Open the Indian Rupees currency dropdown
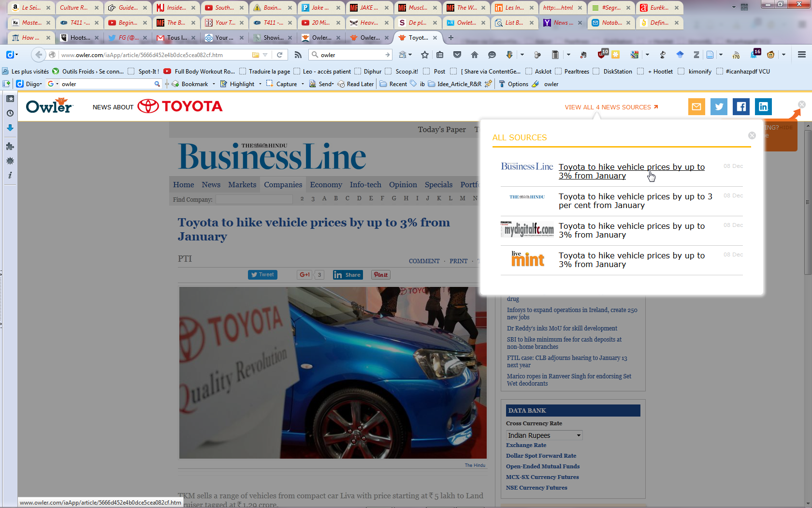This screenshot has height=508, width=812. click(544, 435)
